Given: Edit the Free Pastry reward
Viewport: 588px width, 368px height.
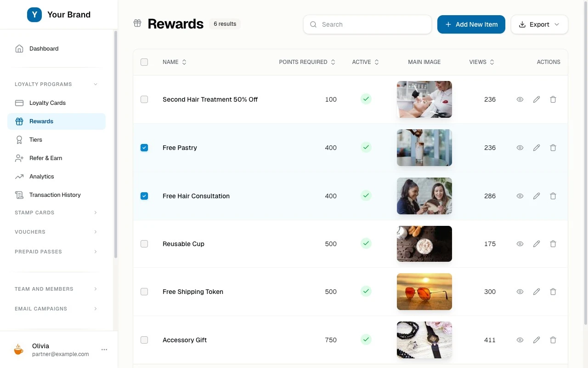Looking at the screenshot, I should click(537, 148).
